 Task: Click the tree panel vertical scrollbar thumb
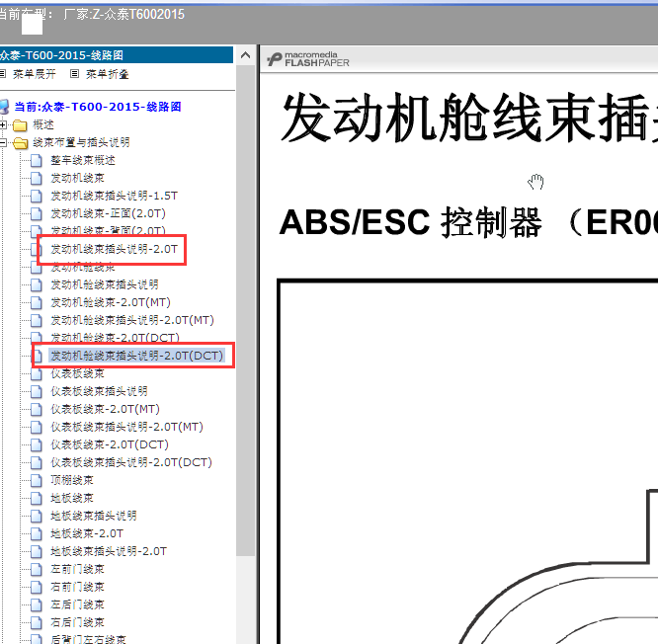[x=245, y=310]
